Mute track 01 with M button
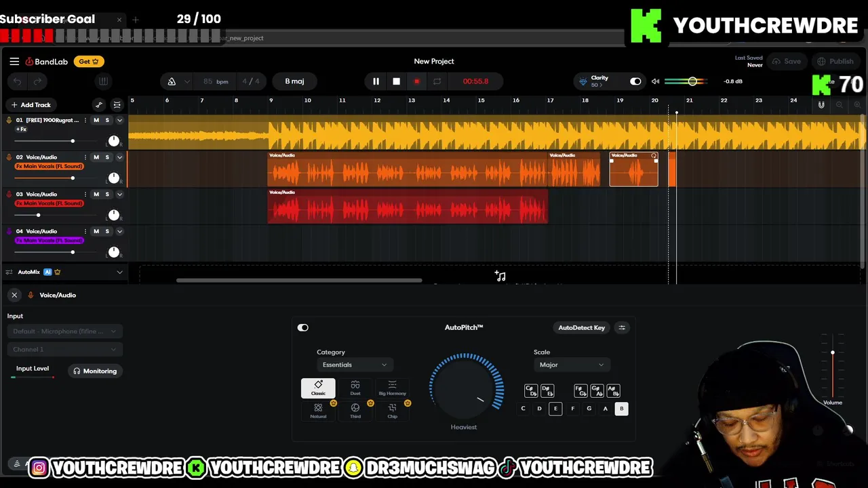The width and height of the screenshot is (868, 488). click(96, 120)
